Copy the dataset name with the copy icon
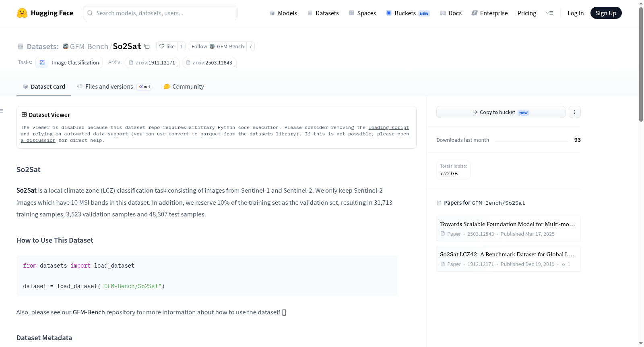The height and width of the screenshot is (347, 644). click(147, 47)
